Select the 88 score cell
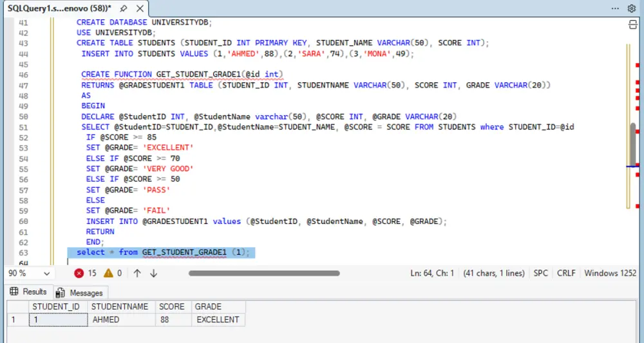 point(173,320)
